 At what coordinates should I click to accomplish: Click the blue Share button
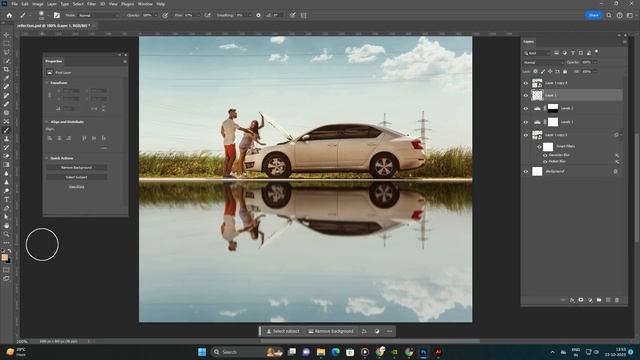tap(593, 15)
